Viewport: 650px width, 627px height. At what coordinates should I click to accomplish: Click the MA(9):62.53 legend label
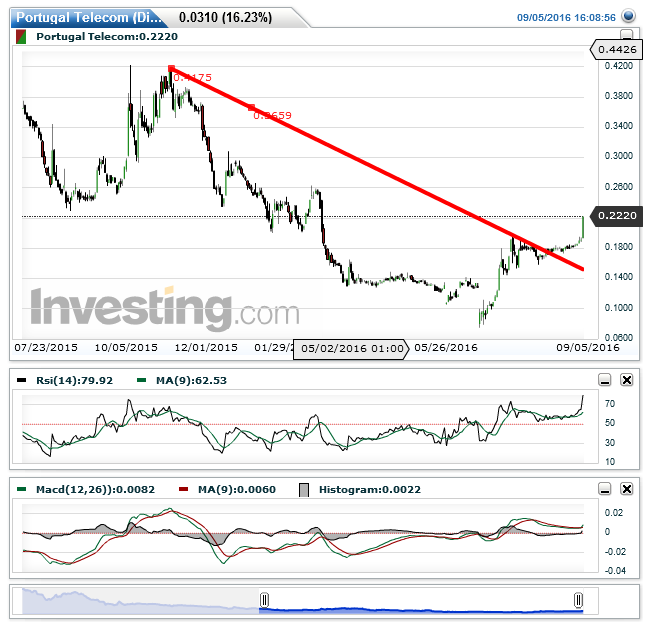[x=191, y=380]
